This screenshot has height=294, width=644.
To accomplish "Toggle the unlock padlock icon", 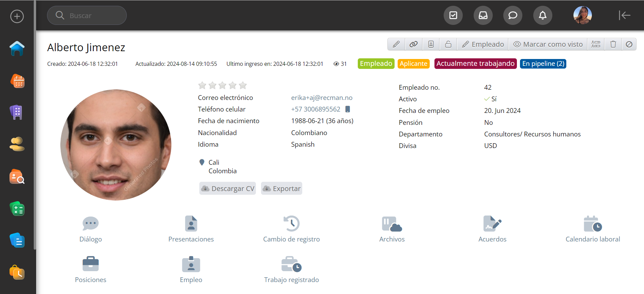I will [x=448, y=44].
